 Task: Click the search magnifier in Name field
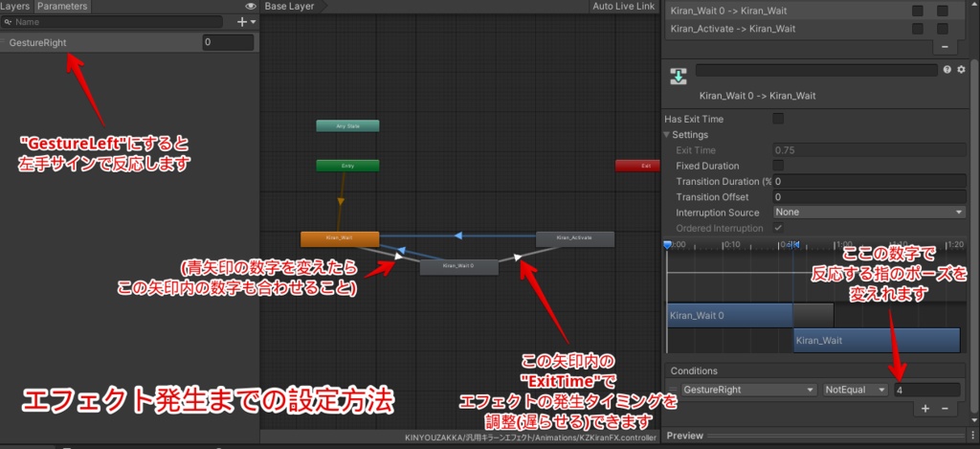[x=8, y=22]
